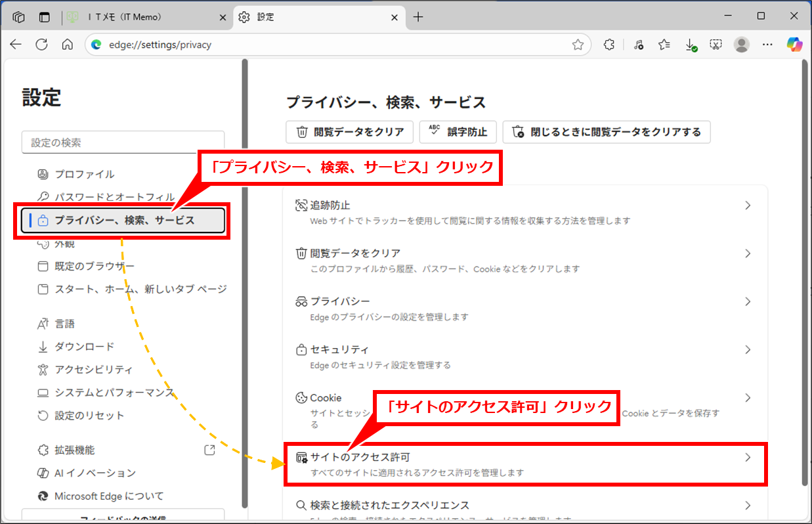Click the browser Refresh button
The height and width of the screenshot is (524, 812).
pyautogui.click(x=41, y=45)
